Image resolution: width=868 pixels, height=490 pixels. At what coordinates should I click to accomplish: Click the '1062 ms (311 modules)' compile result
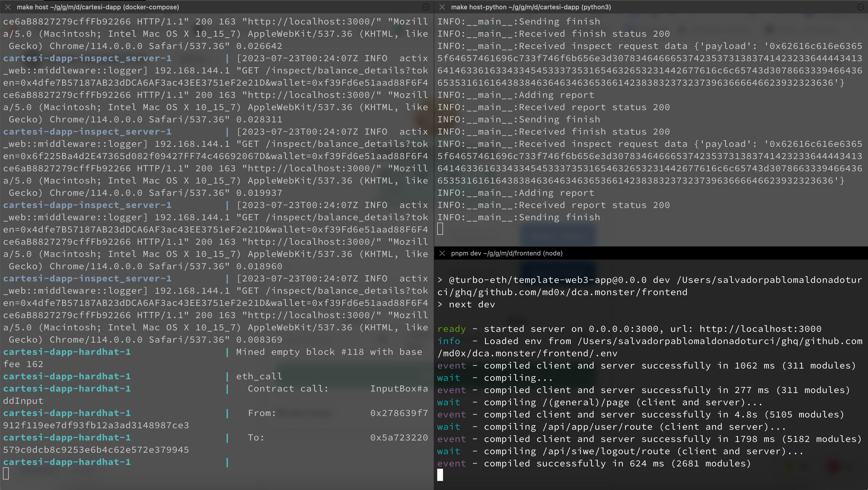[x=795, y=365]
